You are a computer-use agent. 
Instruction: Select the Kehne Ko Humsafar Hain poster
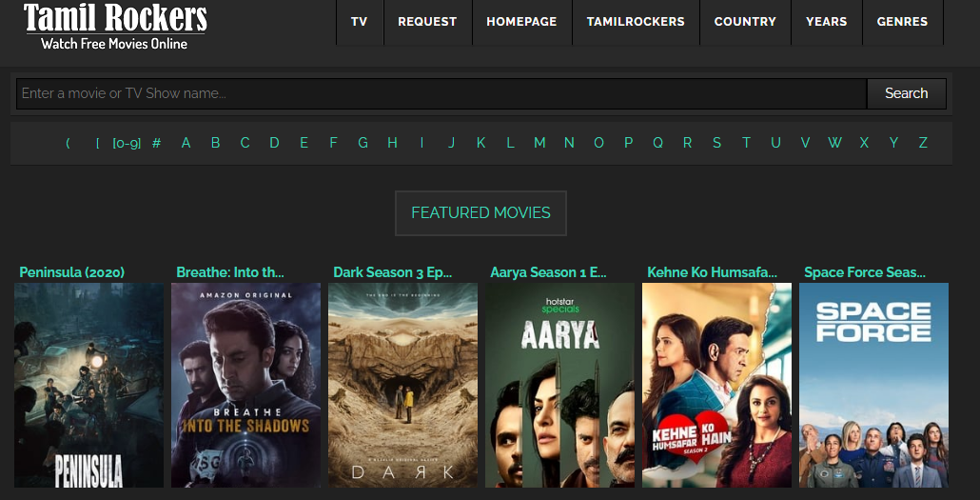pos(716,386)
